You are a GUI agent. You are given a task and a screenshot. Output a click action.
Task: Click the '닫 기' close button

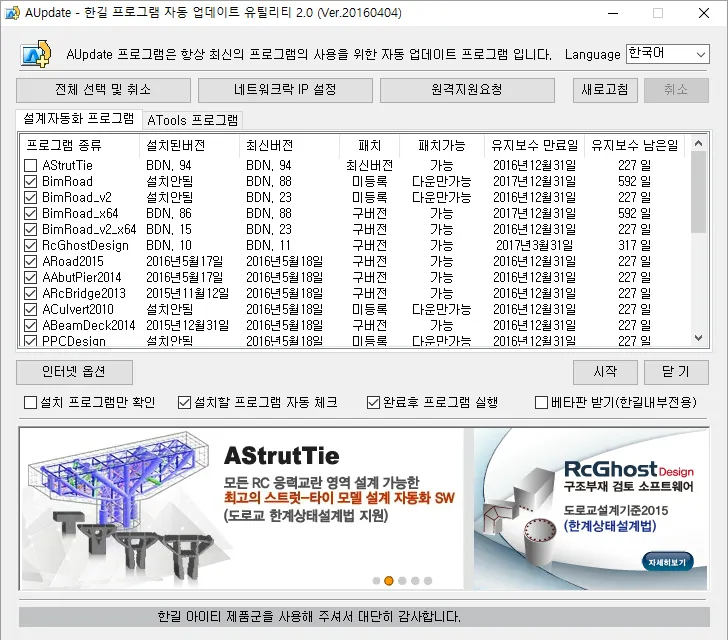tap(676, 372)
